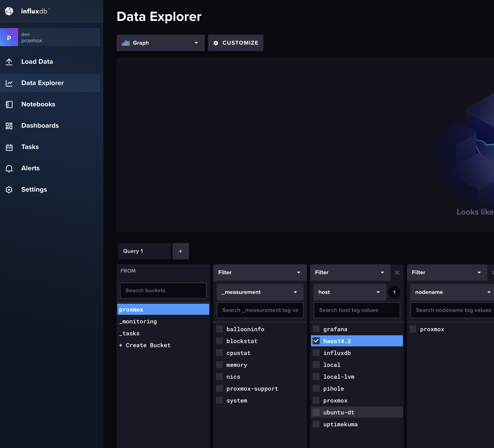This screenshot has width=494, height=448.
Task: Select the _tasks bucket
Action: tap(163, 333)
